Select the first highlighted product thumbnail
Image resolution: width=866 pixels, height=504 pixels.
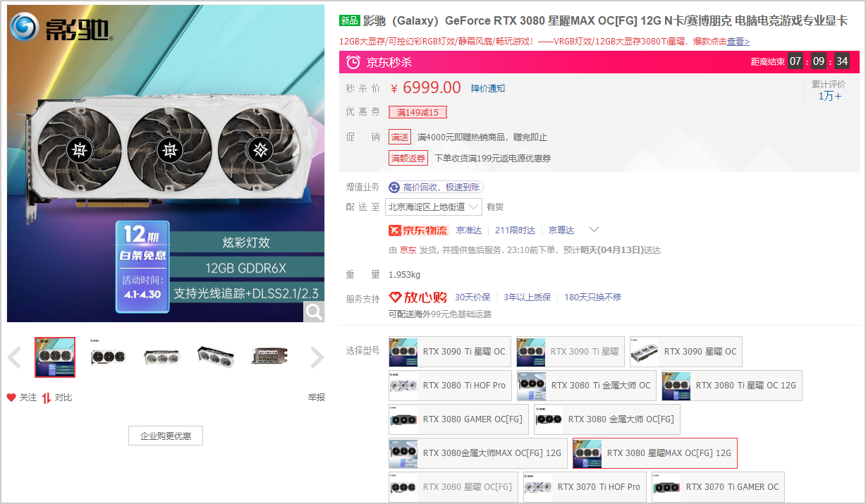coord(55,357)
